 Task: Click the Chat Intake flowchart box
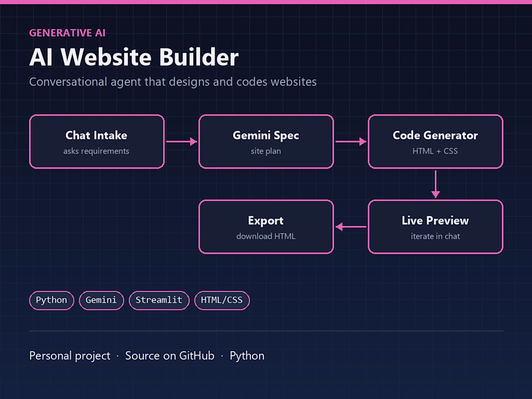coord(97,142)
